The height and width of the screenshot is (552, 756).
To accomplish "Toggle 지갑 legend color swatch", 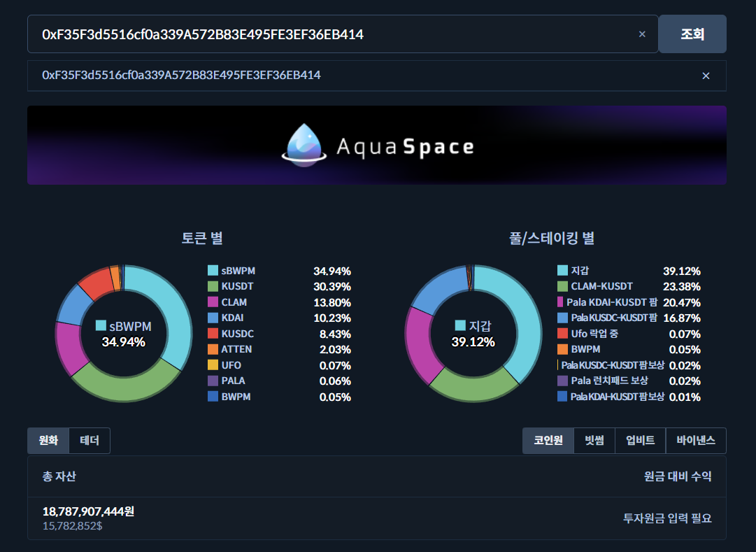I will click(x=562, y=271).
